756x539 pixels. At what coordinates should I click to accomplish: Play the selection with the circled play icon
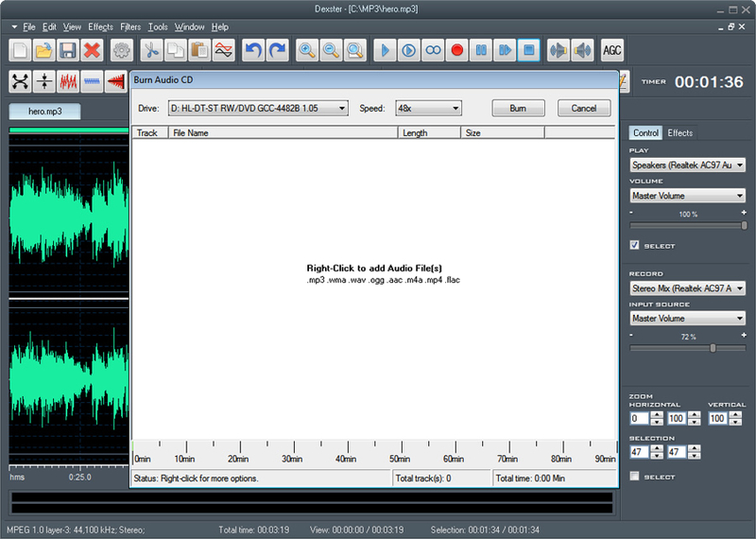pos(409,50)
